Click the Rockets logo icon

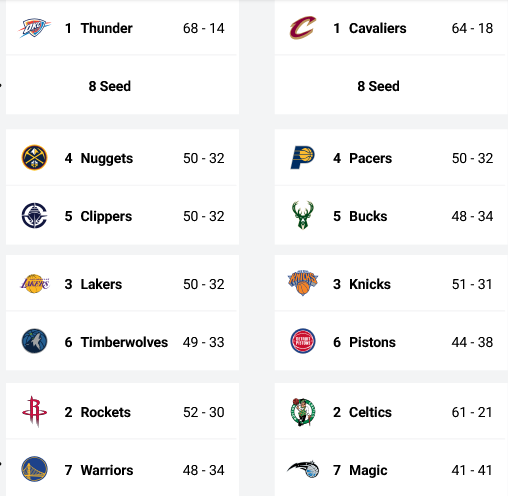[x=34, y=412]
